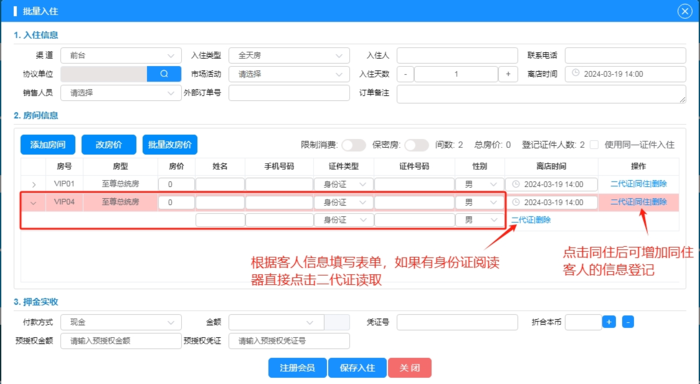Increase 入住天数 with the plus button
This screenshot has width=700, height=384.
click(508, 74)
